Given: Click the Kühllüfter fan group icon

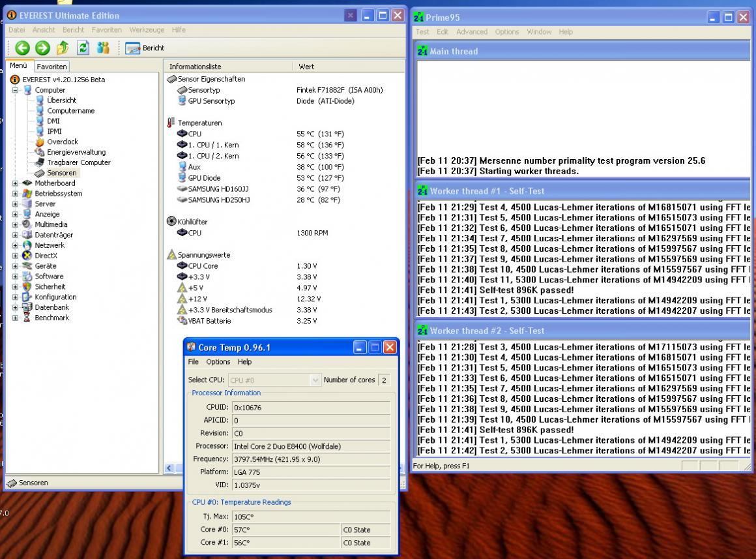Looking at the screenshot, I should [171, 222].
